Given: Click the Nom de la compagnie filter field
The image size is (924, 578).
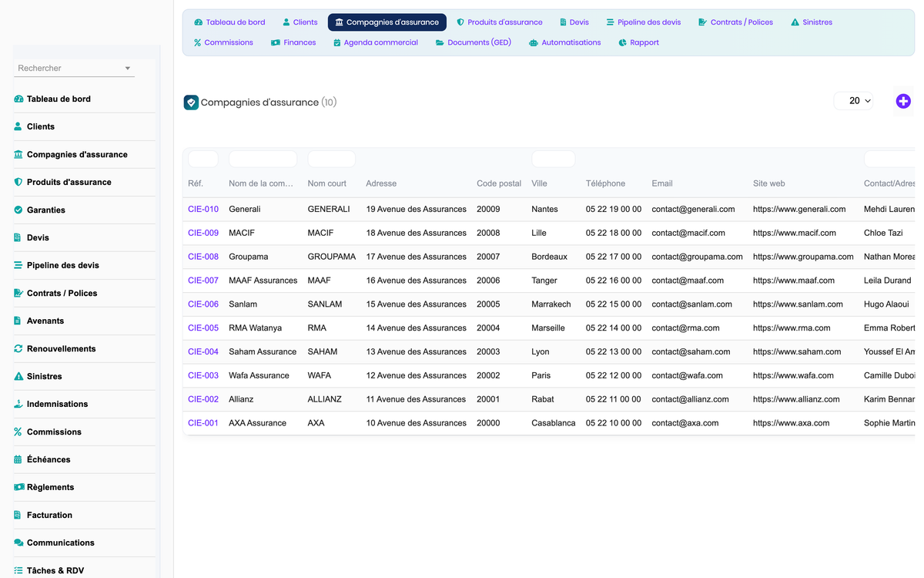Looking at the screenshot, I should [263, 159].
